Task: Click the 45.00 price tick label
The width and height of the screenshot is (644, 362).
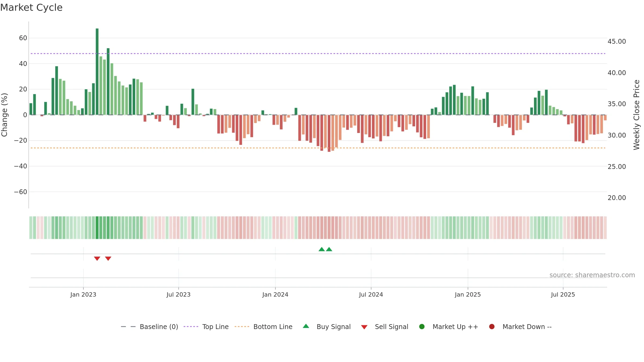Action: (617, 42)
